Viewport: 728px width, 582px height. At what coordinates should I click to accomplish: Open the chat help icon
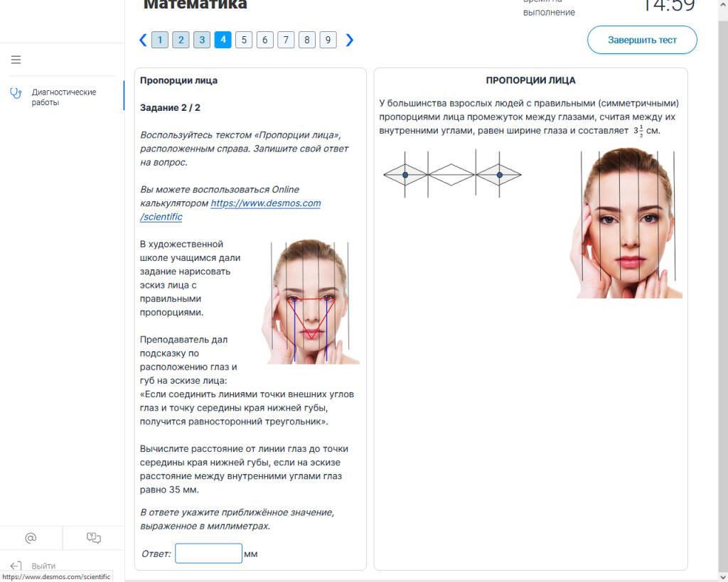(93, 538)
